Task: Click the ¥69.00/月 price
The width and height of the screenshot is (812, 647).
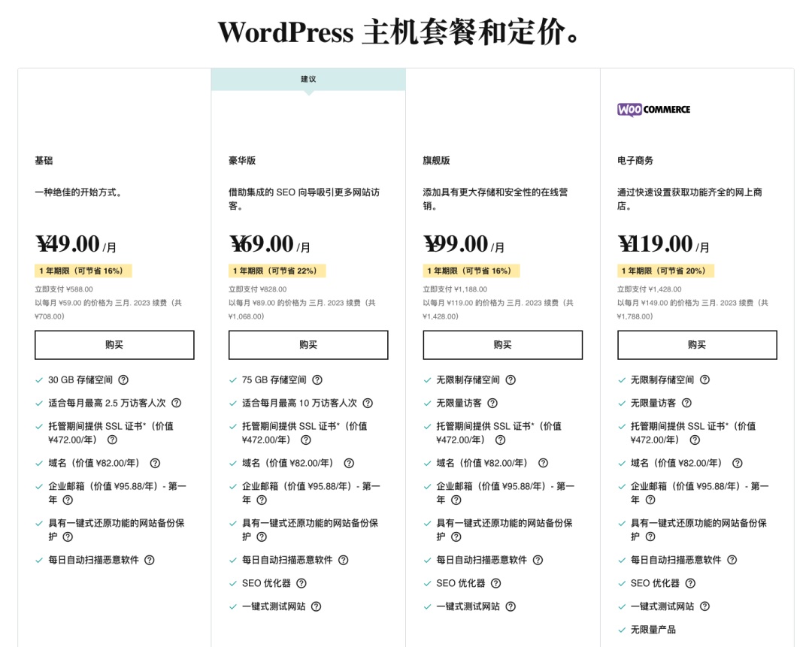Action: (270, 243)
